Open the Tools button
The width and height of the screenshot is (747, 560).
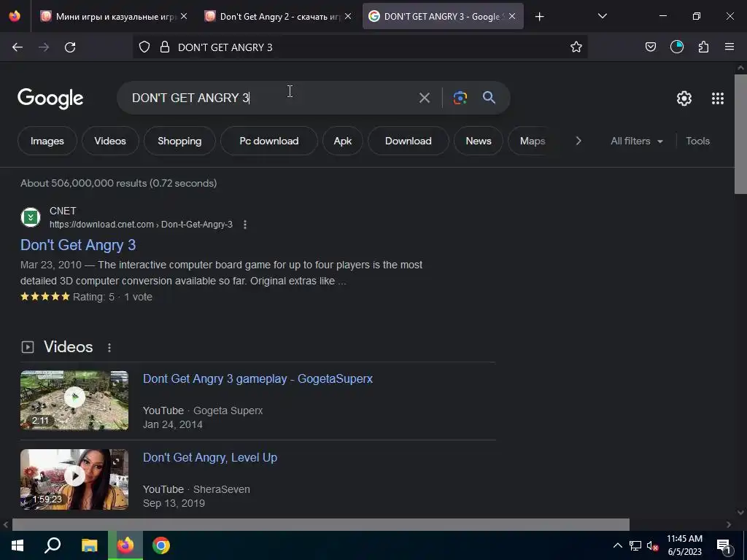(697, 141)
